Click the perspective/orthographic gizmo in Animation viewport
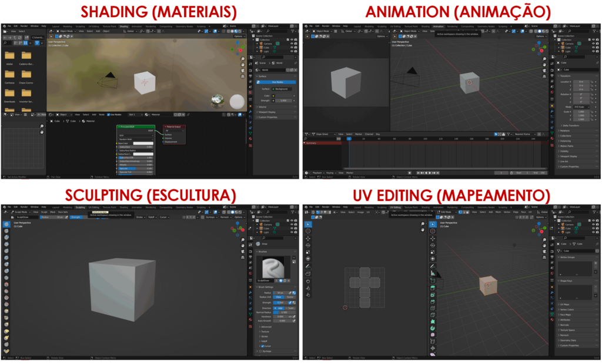This screenshot has height=364, width=602. point(544,76)
